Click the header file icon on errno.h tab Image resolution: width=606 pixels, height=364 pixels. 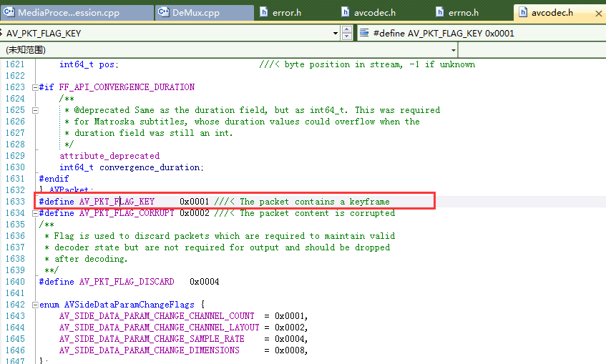tap(439, 12)
